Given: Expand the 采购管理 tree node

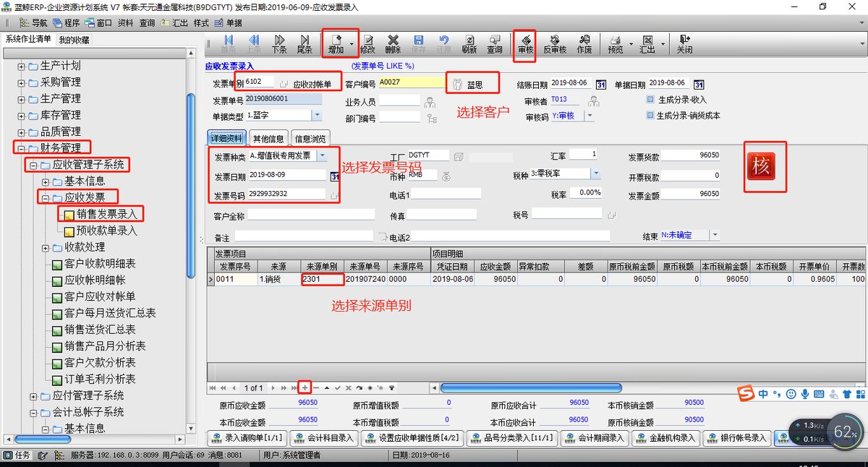Looking at the screenshot, I should (x=22, y=82).
